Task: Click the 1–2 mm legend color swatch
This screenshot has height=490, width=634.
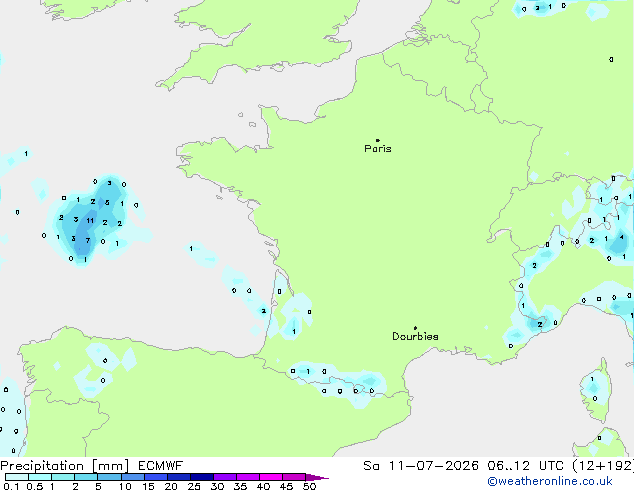Action: tap(63, 477)
